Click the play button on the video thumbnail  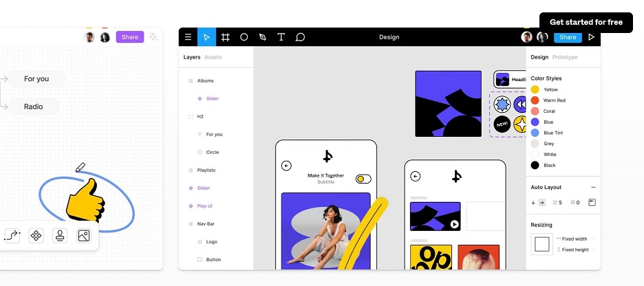[x=454, y=224]
